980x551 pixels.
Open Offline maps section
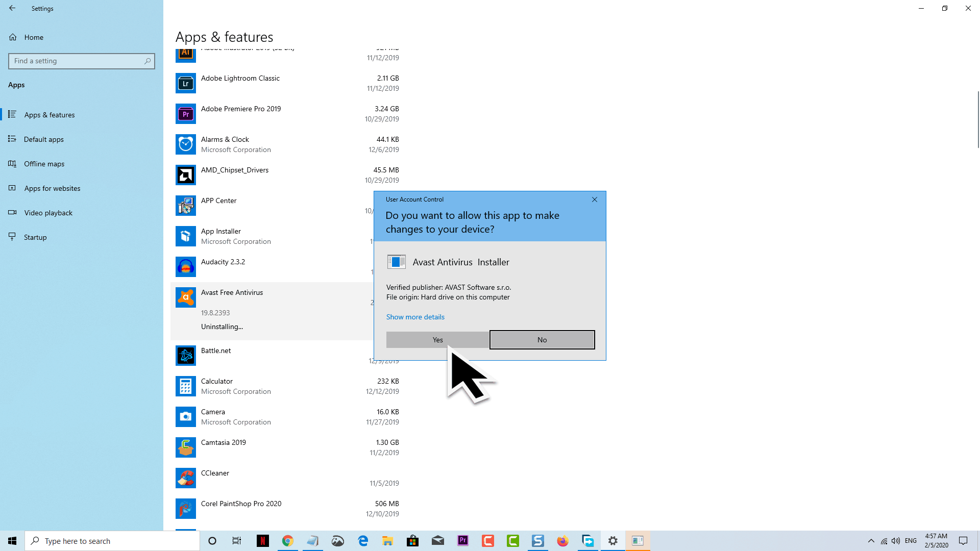(x=44, y=164)
